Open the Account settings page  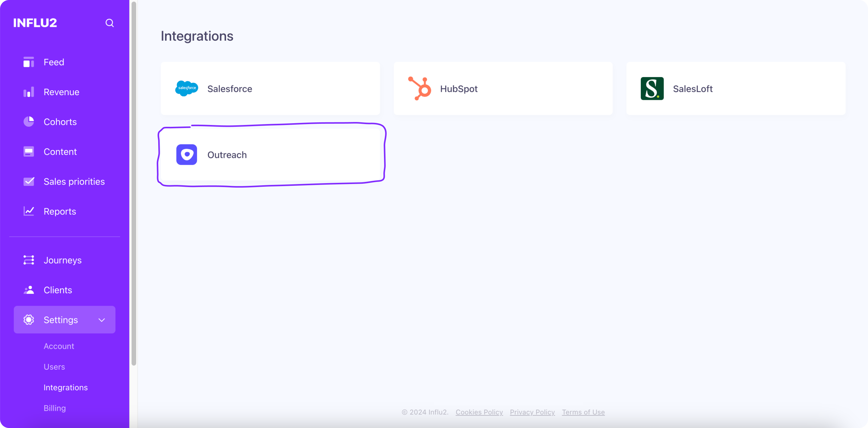[x=59, y=346]
